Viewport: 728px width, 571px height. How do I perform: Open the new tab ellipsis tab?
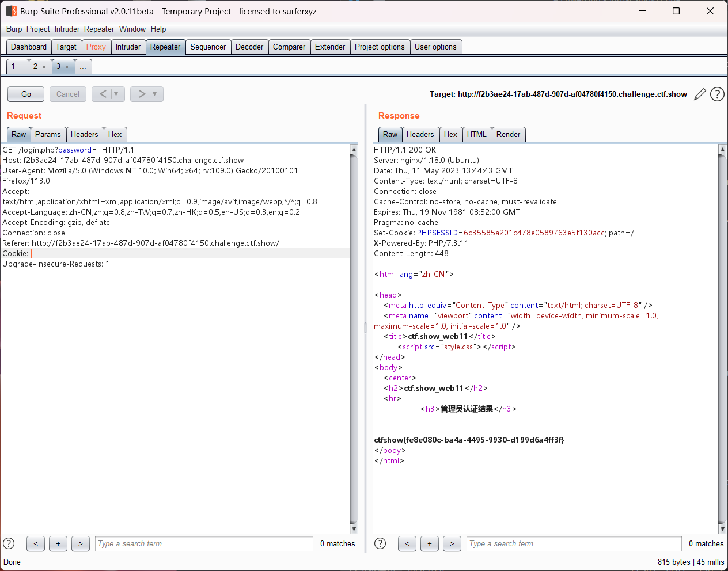coord(83,67)
